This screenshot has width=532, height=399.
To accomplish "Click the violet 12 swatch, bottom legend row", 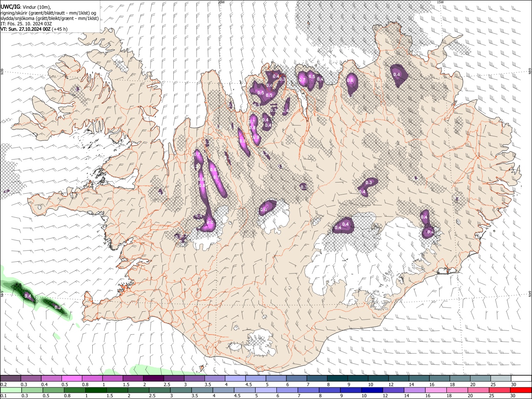I will [394, 390].
